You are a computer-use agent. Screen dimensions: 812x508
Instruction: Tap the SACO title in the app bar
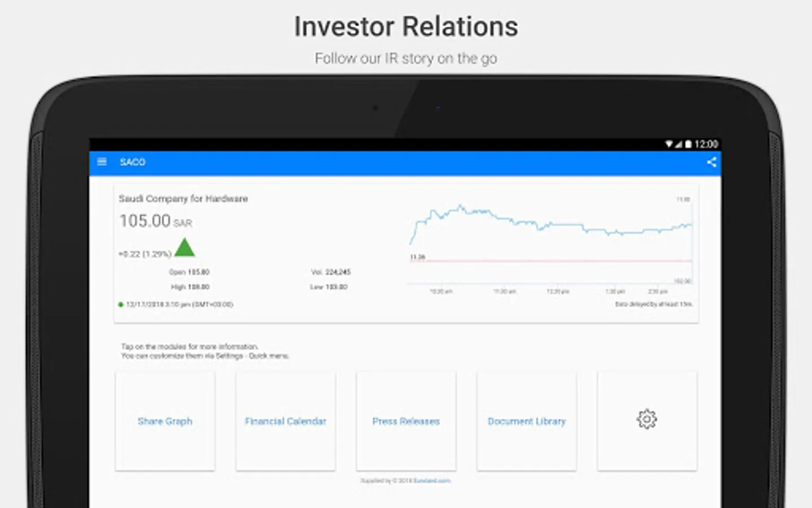(x=133, y=163)
